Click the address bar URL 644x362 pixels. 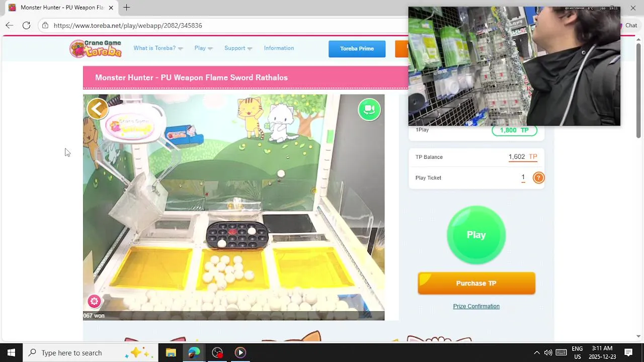(x=128, y=25)
